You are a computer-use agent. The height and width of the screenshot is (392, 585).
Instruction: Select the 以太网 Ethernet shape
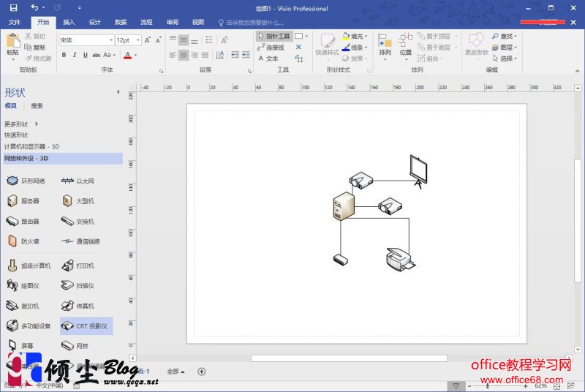(x=78, y=181)
